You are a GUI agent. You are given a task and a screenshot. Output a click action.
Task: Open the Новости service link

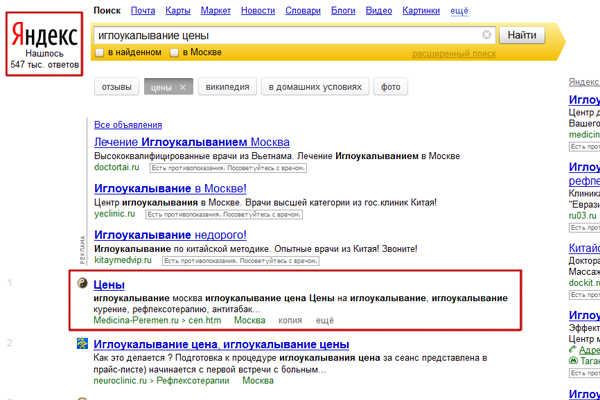click(258, 11)
